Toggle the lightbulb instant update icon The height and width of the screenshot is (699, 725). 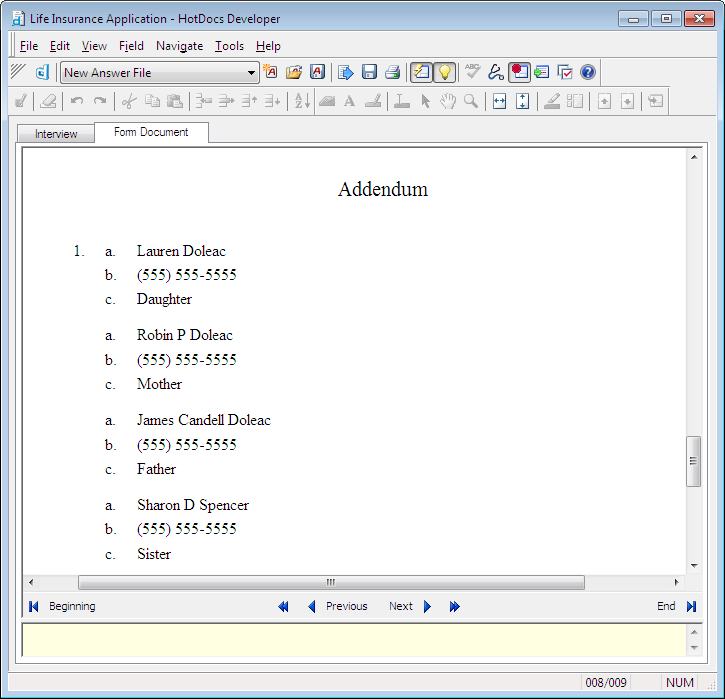[444, 72]
